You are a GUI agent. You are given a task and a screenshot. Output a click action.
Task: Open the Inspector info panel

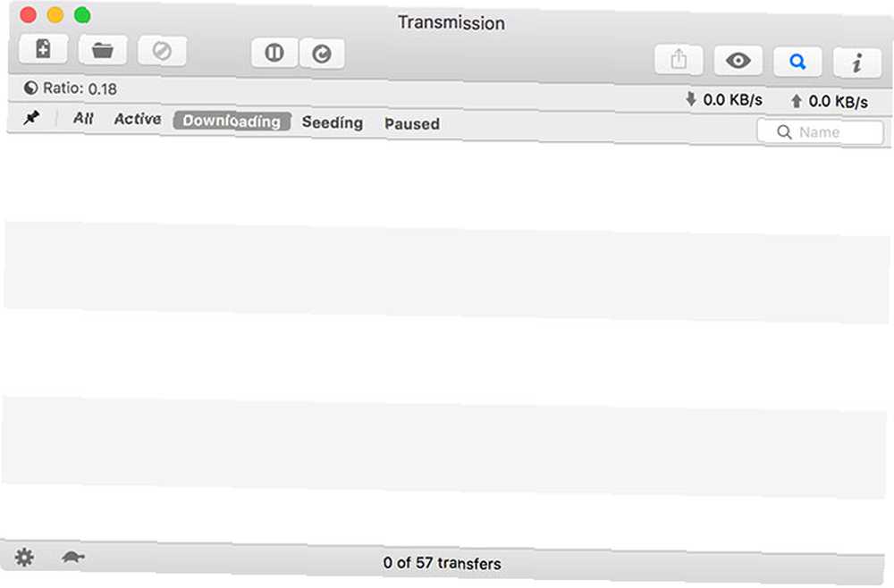856,63
